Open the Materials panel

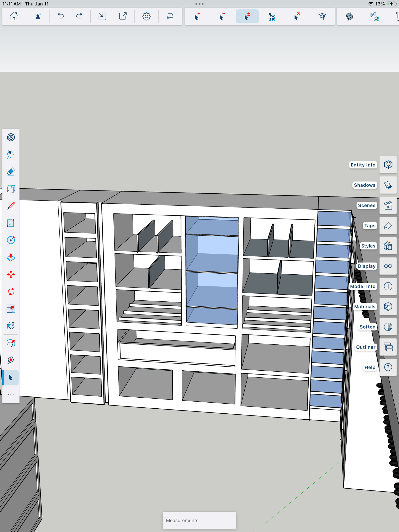(x=388, y=307)
